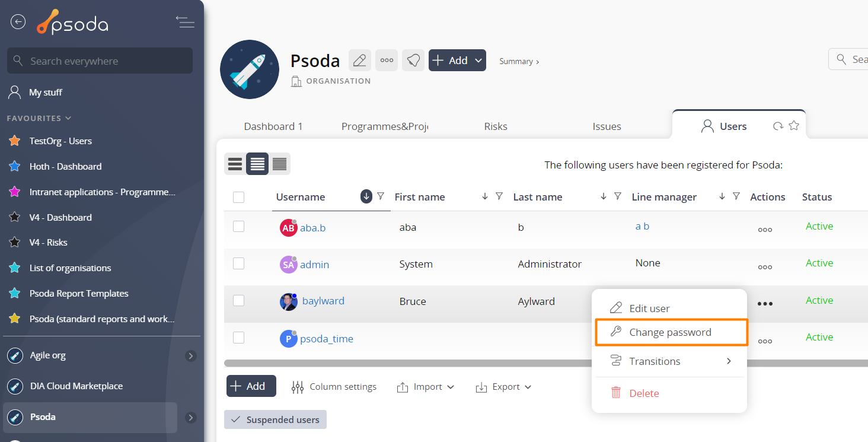Image resolution: width=868 pixels, height=442 pixels.
Task: Click the yellow star for Psoda standard reports
Action: click(x=15, y=319)
